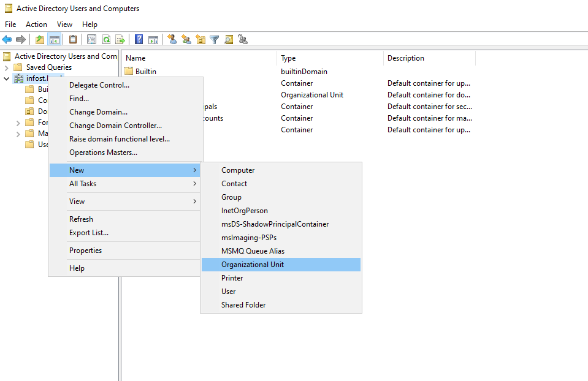588x381 pixels.
Task: Click 'builtinDomain' type cell
Action: tap(304, 72)
